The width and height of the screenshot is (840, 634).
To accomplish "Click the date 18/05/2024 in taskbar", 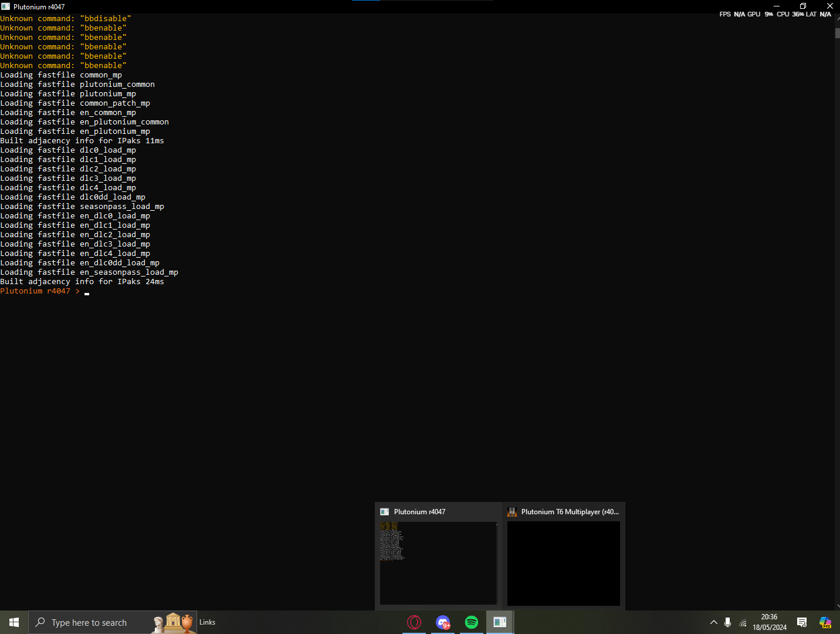I will [x=770, y=628].
